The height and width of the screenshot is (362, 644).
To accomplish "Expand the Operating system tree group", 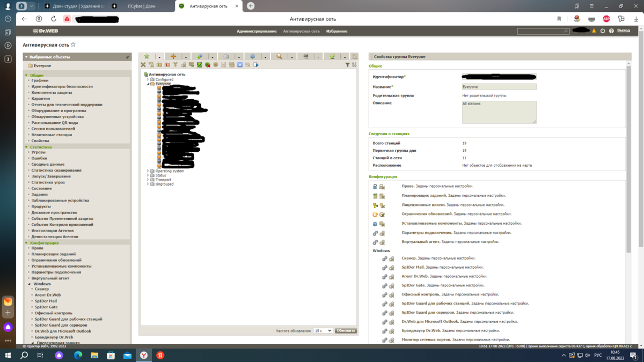I will click(x=148, y=171).
